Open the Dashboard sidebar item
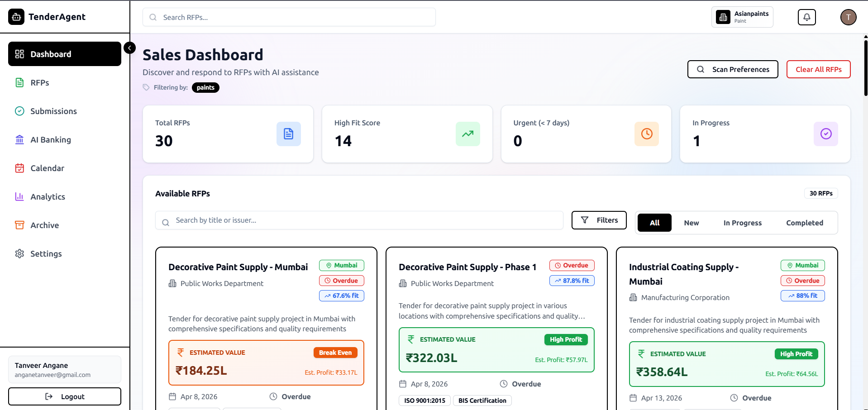 [65, 54]
